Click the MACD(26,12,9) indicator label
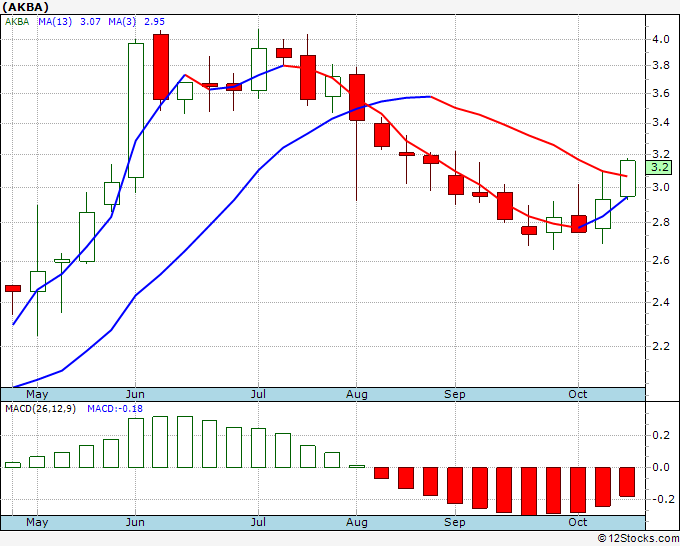Screen dimensions: 680x546 click(x=40, y=409)
